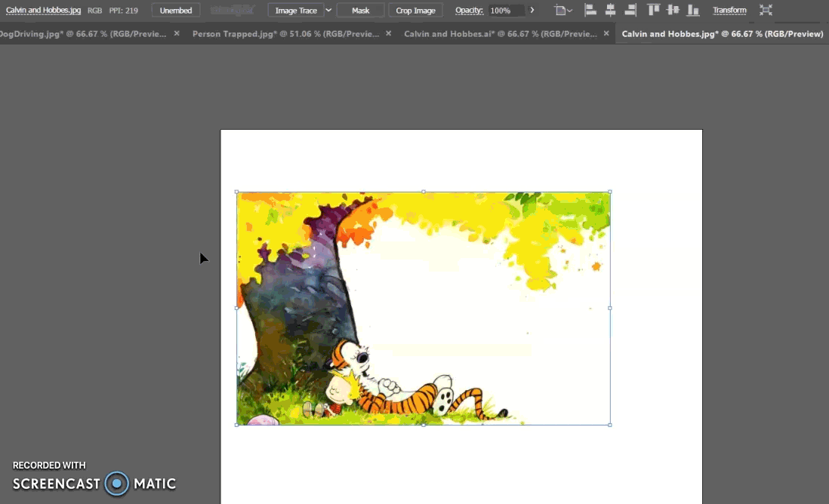Open the Align To artboard dropdown

pos(563,10)
